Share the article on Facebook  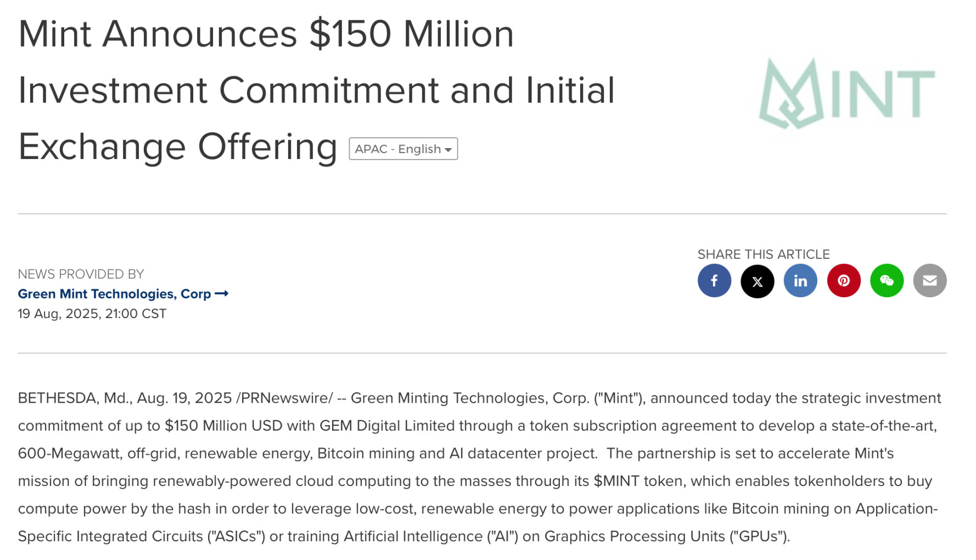714,281
